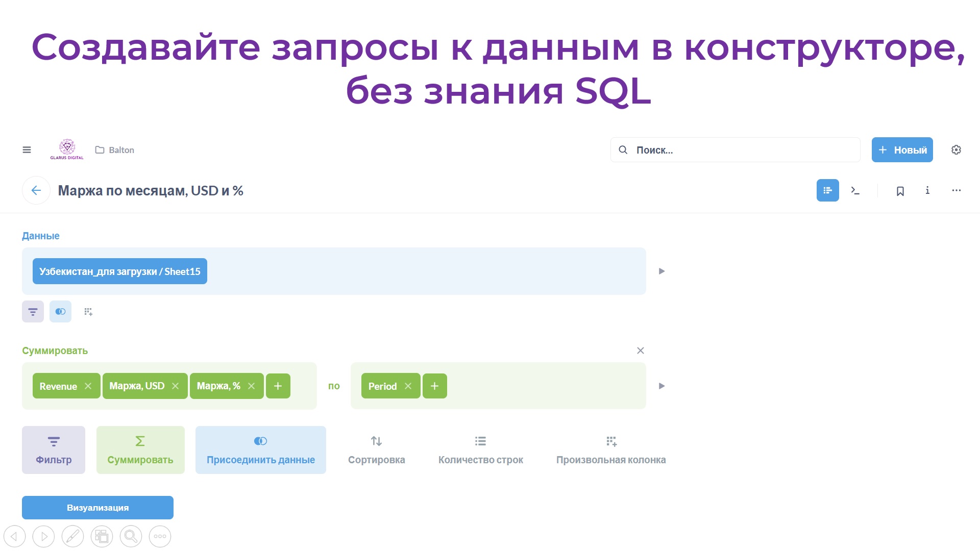Open the Period grouping chip

click(382, 386)
